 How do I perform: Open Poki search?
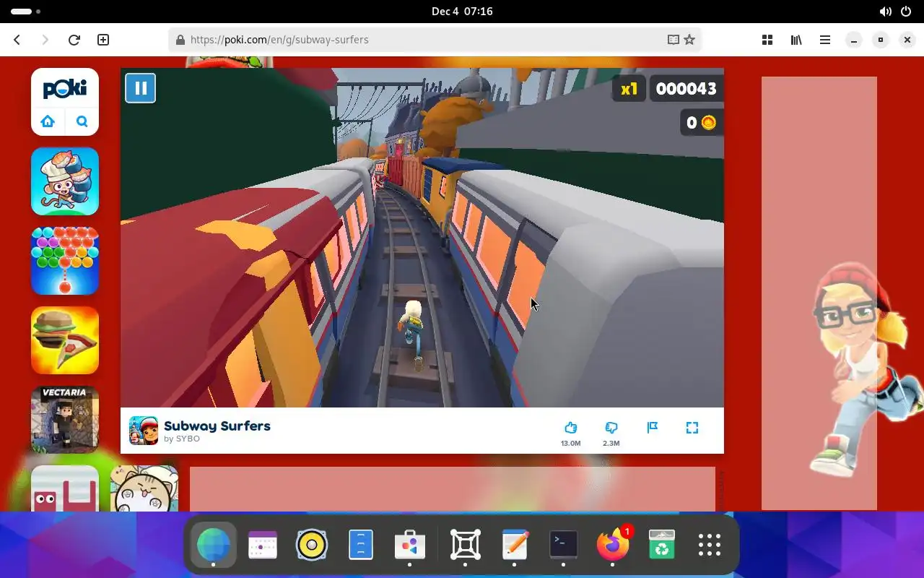click(x=82, y=121)
